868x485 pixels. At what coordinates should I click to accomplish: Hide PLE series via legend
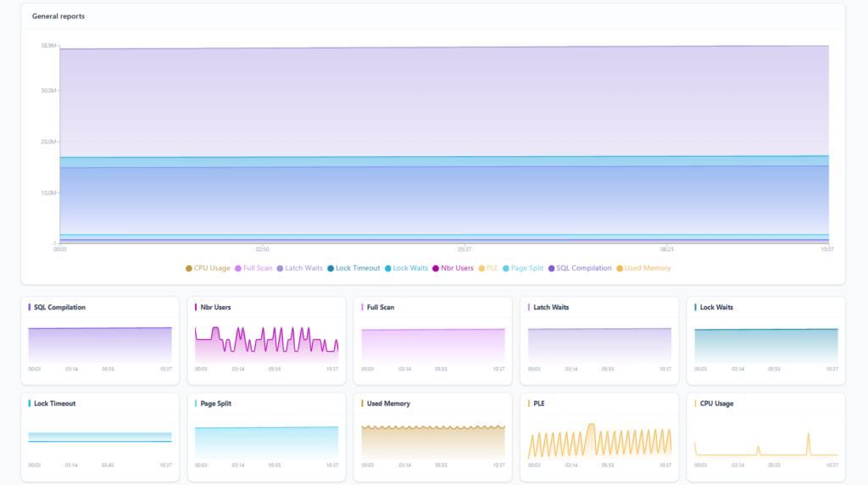[487, 268]
